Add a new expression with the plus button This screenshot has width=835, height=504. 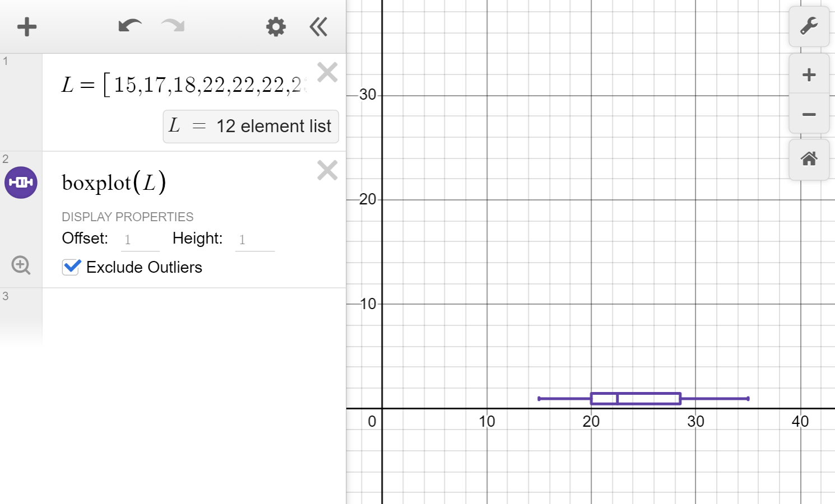pos(26,26)
